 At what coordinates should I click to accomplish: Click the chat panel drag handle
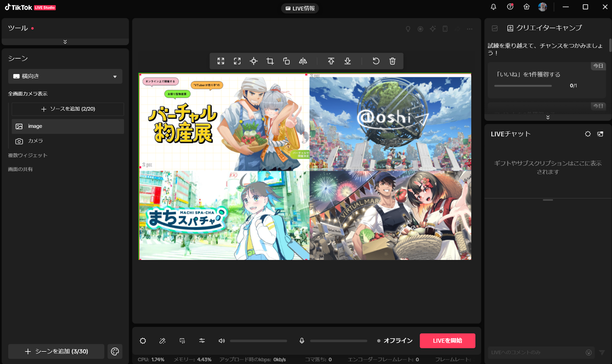click(548, 200)
